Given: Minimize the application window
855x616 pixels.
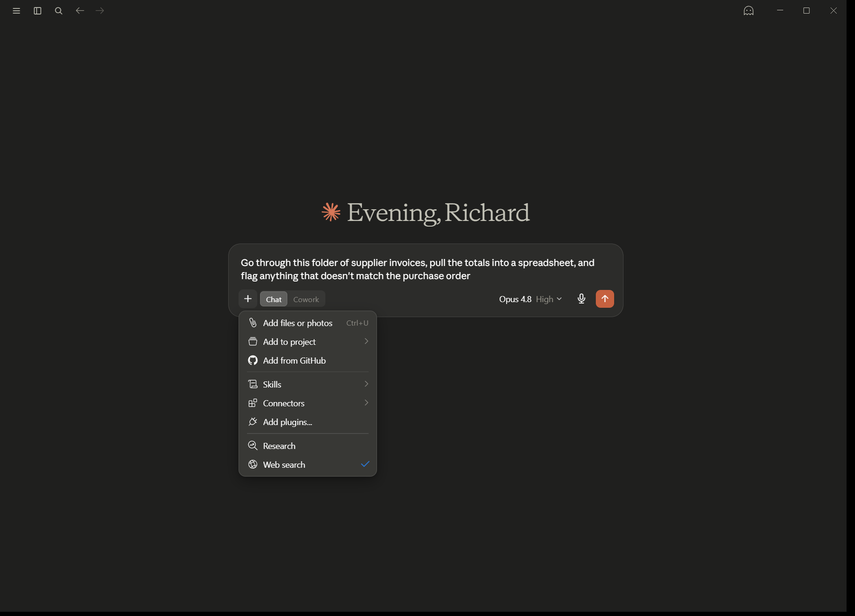Looking at the screenshot, I should tap(780, 10).
